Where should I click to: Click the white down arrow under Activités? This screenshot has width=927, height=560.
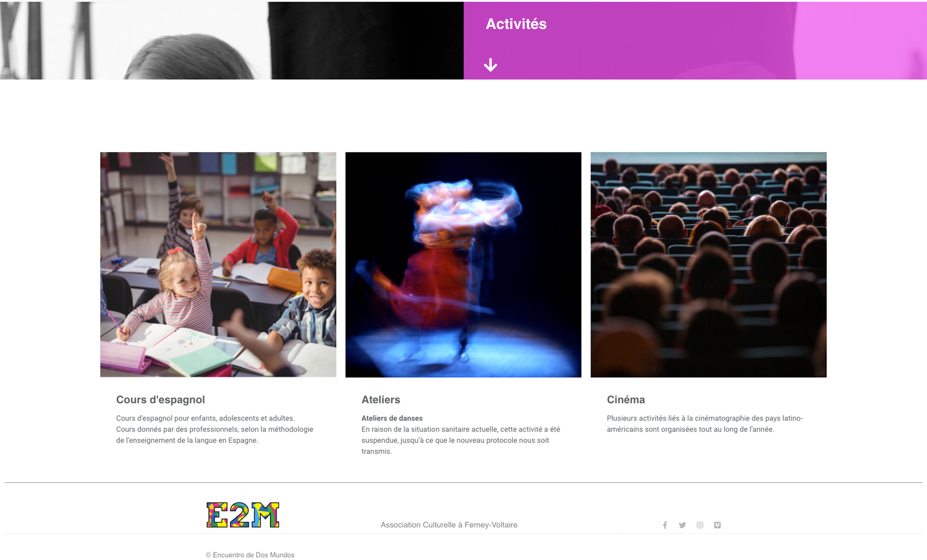(x=491, y=65)
